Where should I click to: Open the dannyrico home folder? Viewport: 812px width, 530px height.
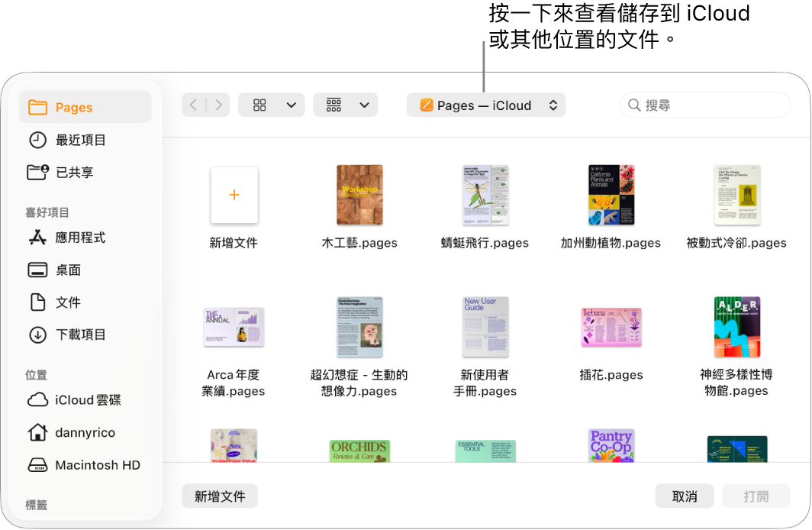point(84,432)
